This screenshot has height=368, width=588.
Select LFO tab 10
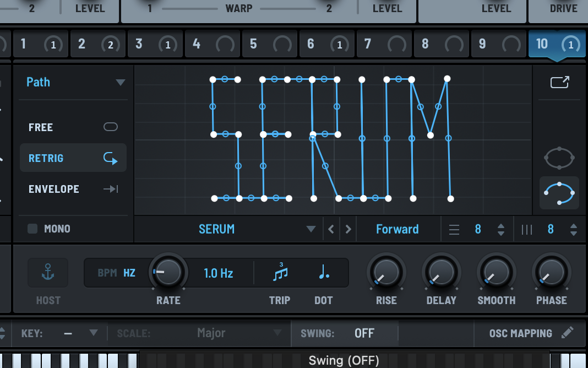[557, 44]
